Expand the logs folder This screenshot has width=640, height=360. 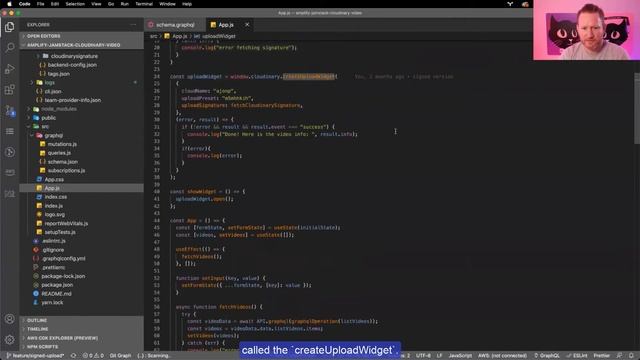49,82
